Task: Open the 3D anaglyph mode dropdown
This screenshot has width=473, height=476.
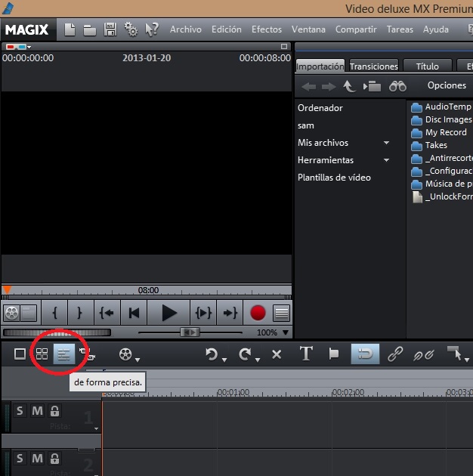Action: [x=29, y=47]
